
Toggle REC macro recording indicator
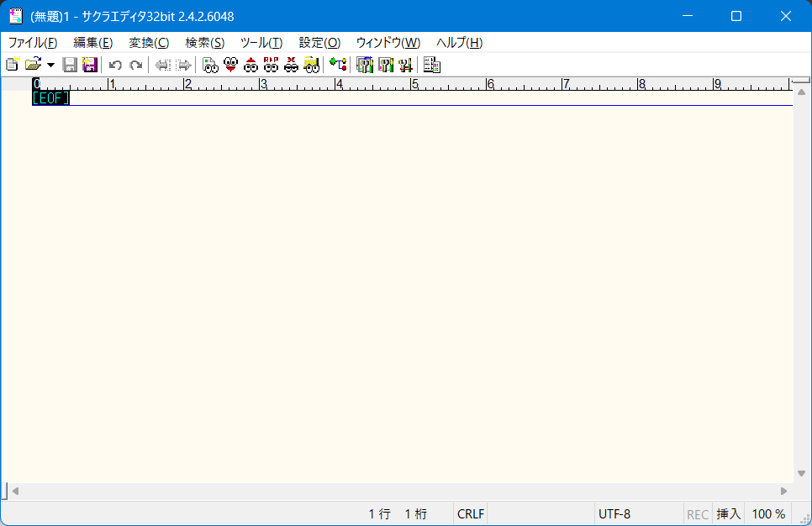[x=698, y=514]
